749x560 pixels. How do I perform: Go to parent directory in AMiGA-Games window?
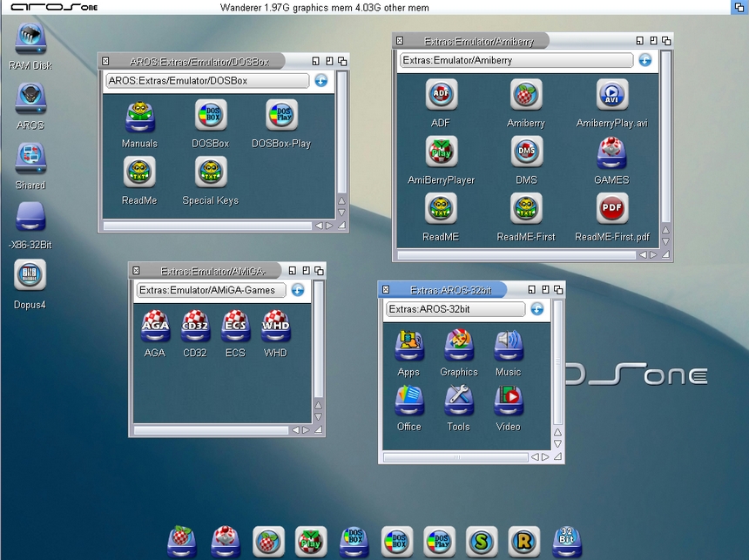298,290
